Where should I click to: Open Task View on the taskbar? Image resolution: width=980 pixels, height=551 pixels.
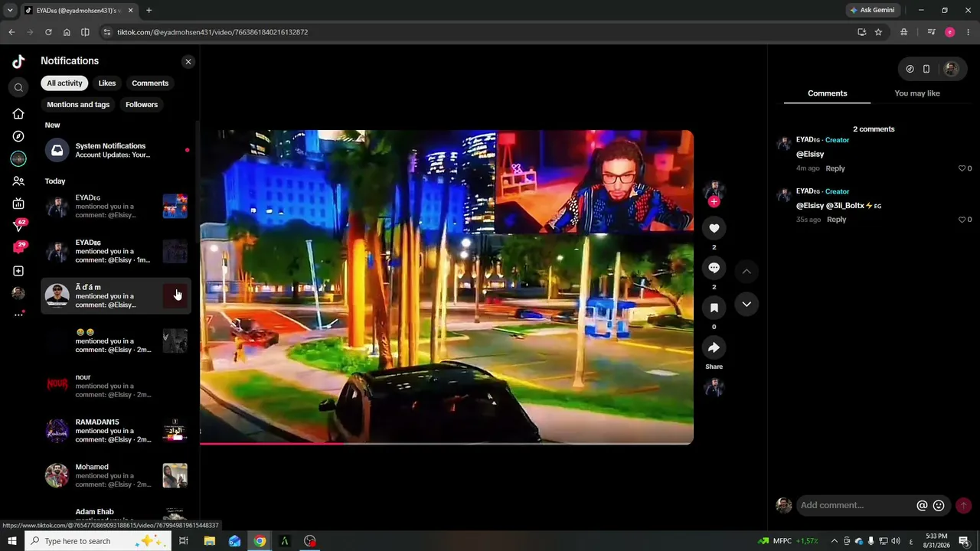pos(184,541)
